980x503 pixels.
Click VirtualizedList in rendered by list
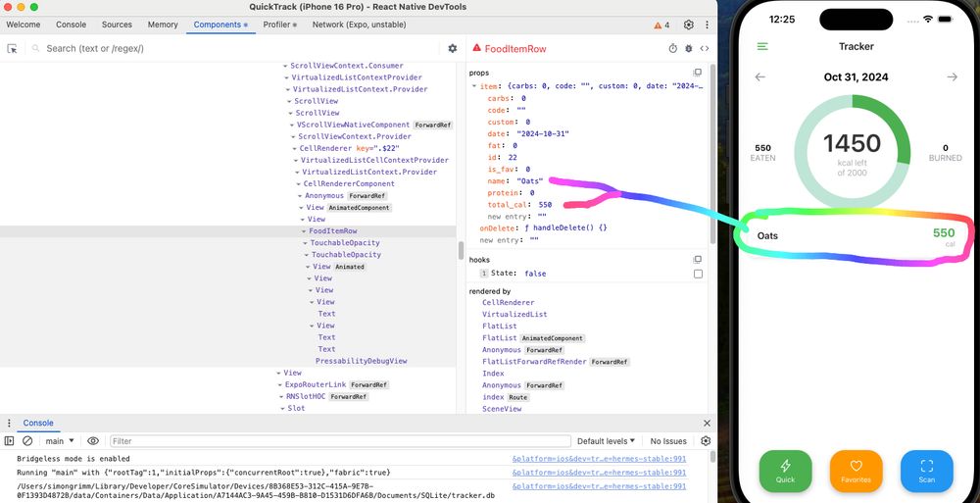pos(514,315)
